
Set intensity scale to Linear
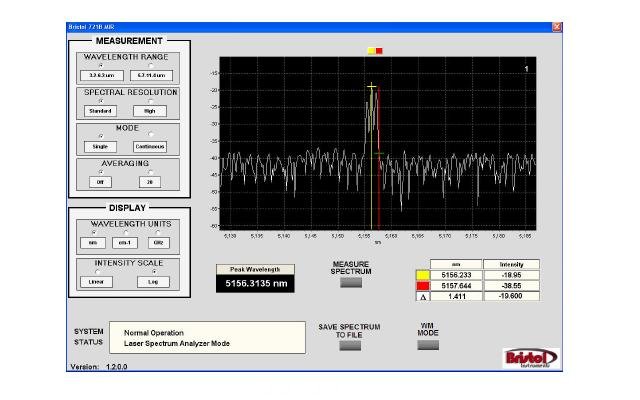(x=97, y=282)
